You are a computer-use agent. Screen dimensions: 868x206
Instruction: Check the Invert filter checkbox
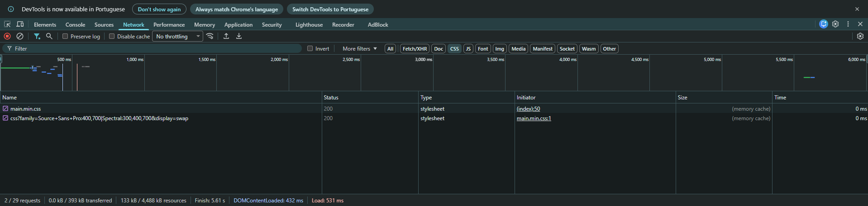[x=310, y=48]
